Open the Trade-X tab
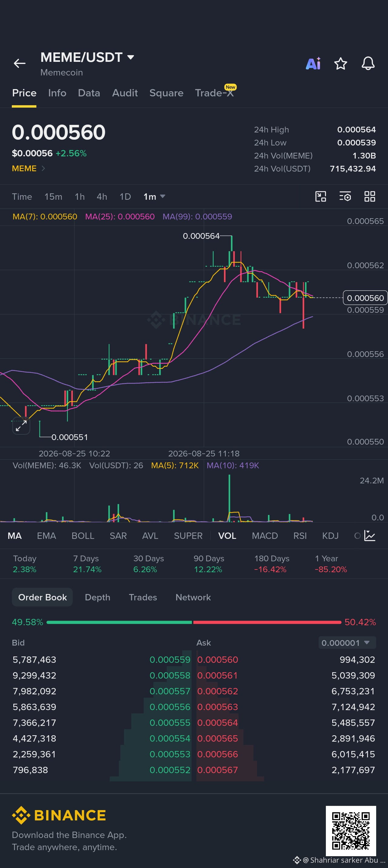The width and height of the screenshot is (388, 868). coord(214,93)
